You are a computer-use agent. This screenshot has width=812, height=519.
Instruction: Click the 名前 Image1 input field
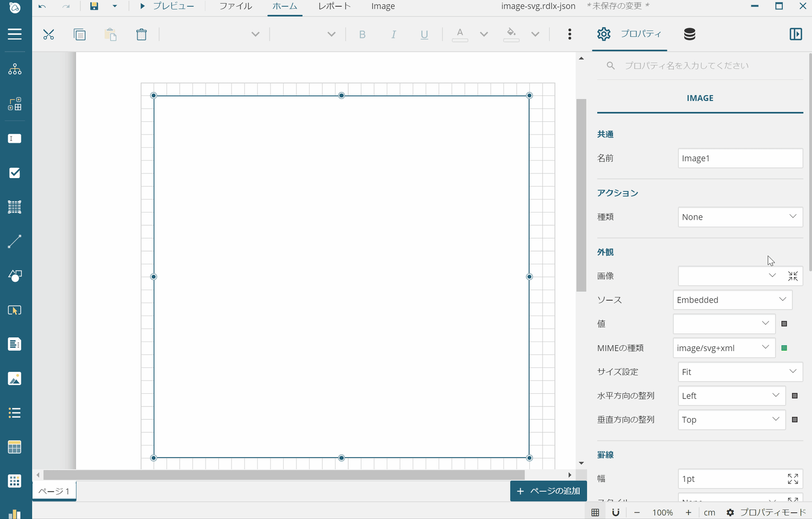pos(740,158)
